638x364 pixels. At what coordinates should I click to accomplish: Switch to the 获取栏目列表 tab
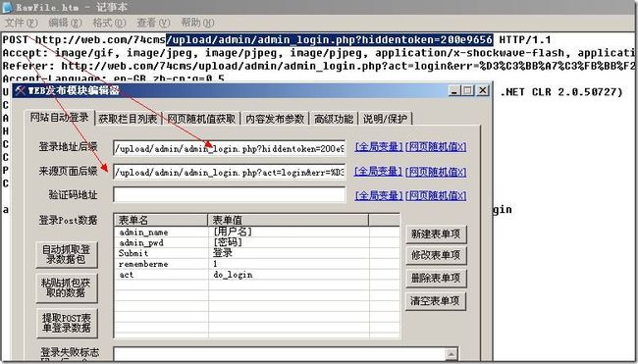pyautogui.click(x=128, y=119)
